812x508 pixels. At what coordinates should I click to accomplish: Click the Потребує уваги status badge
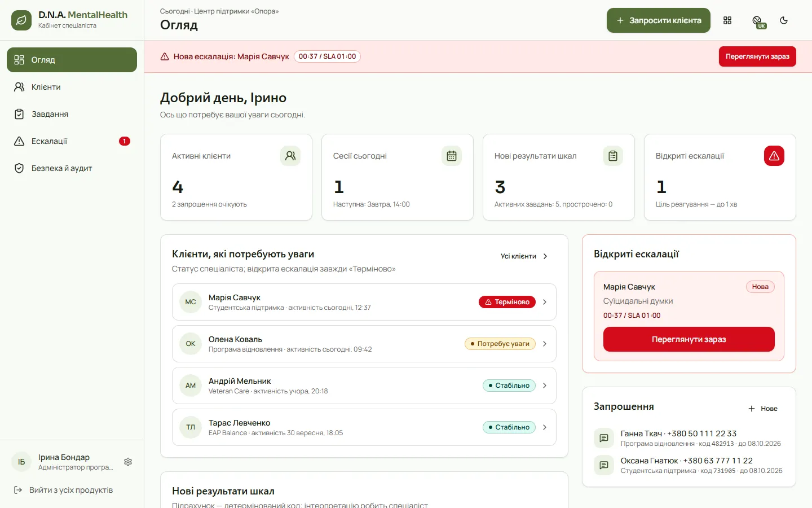point(500,344)
